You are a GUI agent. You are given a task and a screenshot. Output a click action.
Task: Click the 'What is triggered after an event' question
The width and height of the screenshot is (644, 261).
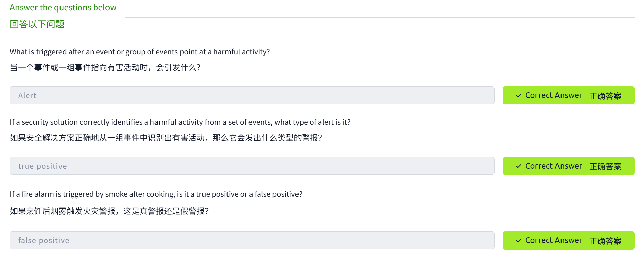[x=140, y=52]
